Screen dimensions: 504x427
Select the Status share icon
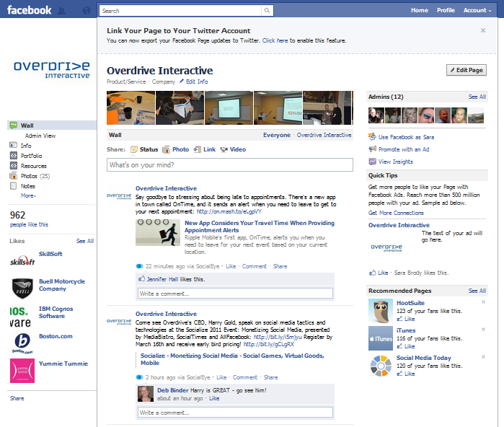point(133,149)
